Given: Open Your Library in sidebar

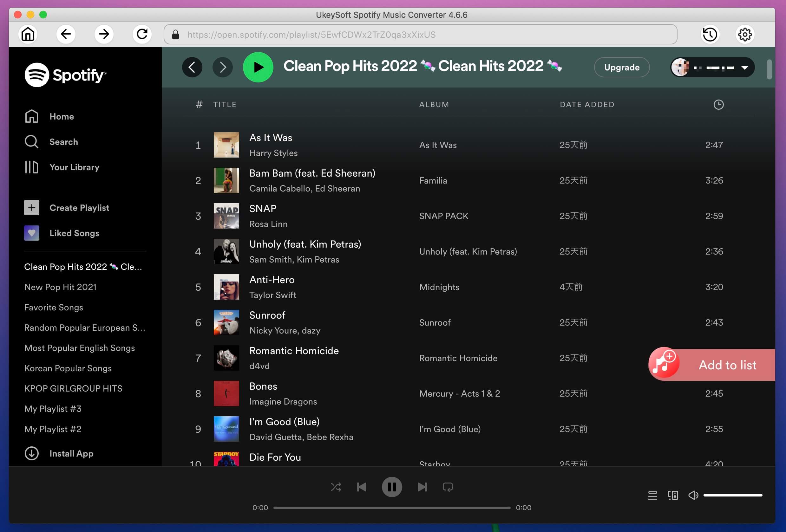Looking at the screenshot, I should (74, 167).
